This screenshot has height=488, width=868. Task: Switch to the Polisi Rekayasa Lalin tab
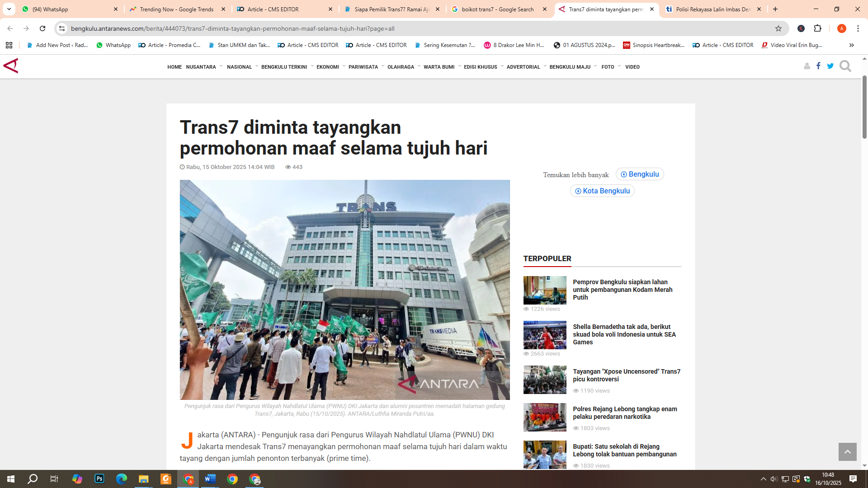713,9
